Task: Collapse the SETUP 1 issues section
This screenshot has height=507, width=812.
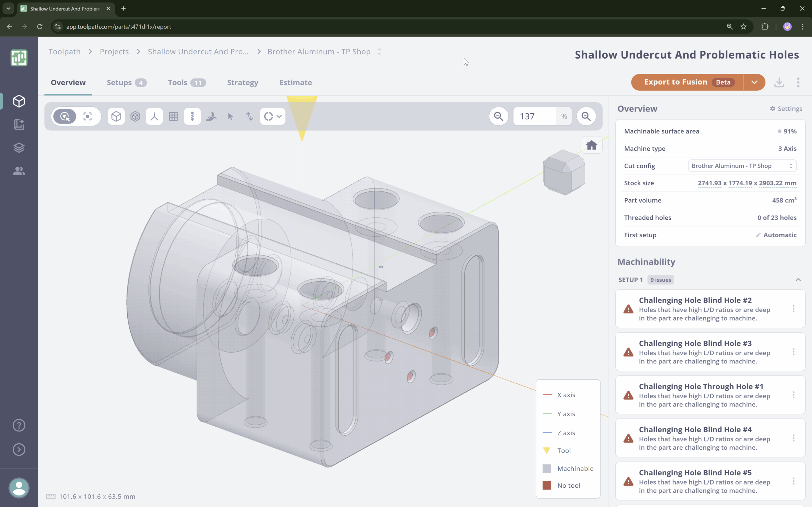Action: click(798, 280)
